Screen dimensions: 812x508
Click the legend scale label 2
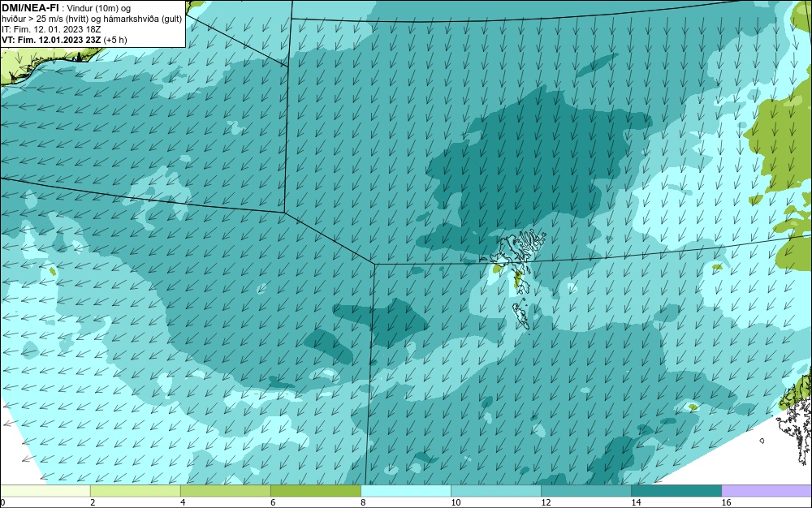coord(93,502)
